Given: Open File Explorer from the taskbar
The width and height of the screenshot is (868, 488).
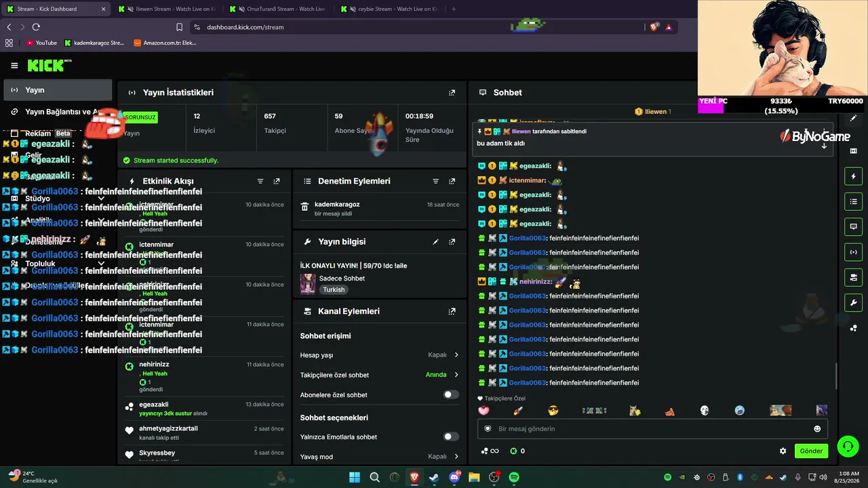Looking at the screenshot, I should click(474, 477).
